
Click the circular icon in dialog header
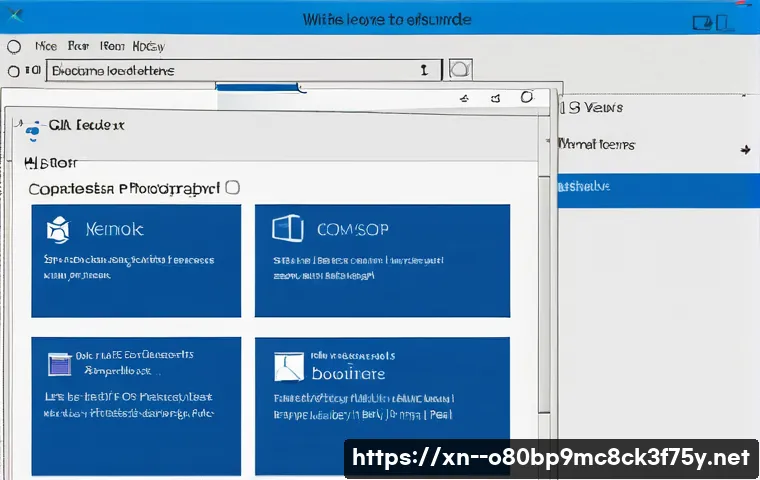point(527,98)
